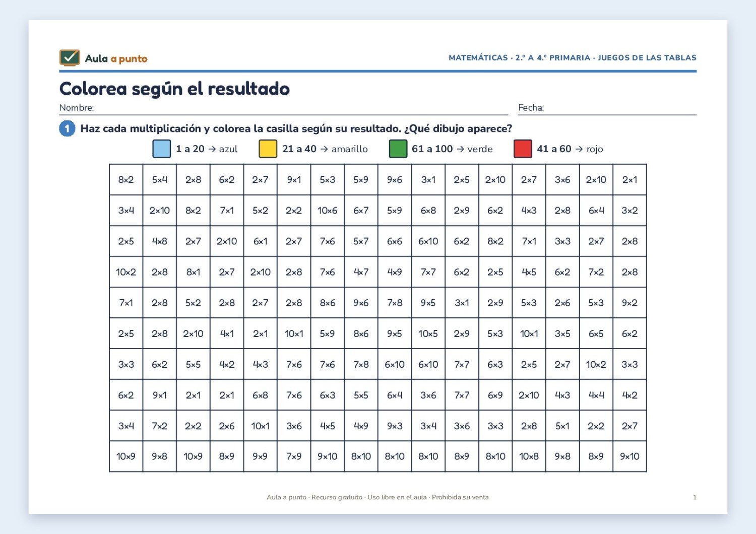Click the legend label '61 a 100 → verde'
Screen dimensions: 756x534
[x=452, y=149]
